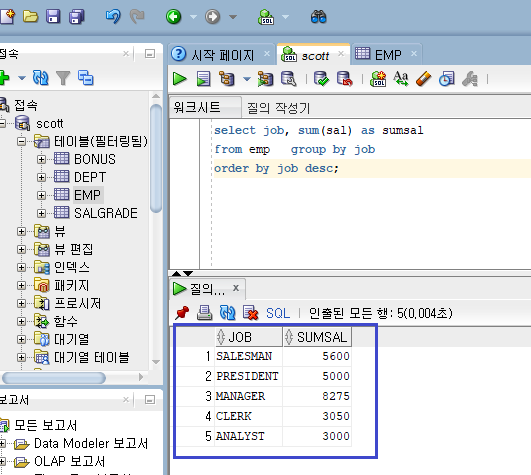Delete the selected result row icon
This screenshot has height=475, width=531.
pos(251,312)
